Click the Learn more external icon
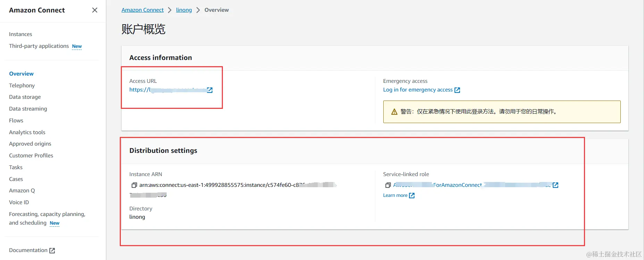The height and width of the screenshot is (260, 644). [x=412, y=196]
